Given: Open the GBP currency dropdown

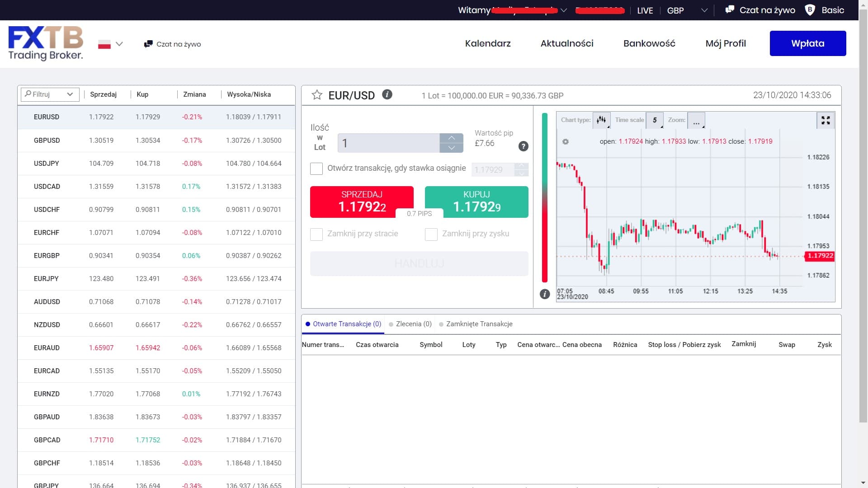Looking at the screenshot, I should 703,10.
